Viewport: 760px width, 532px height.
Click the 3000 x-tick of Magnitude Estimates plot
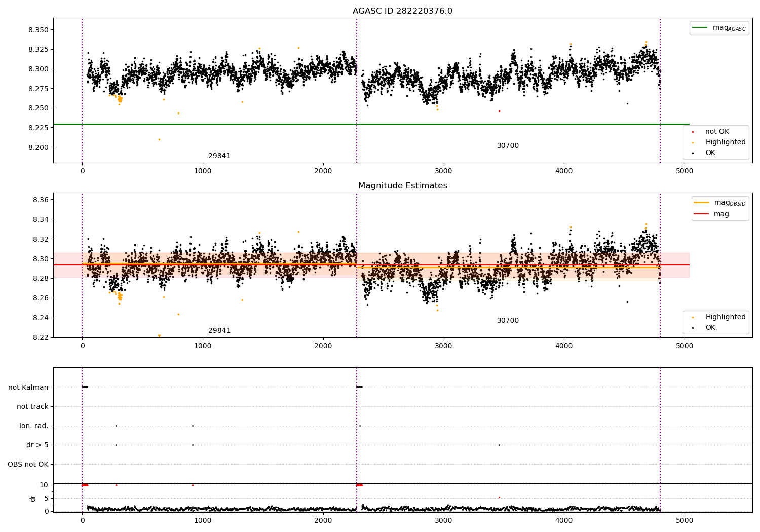(x=444, y=346)
